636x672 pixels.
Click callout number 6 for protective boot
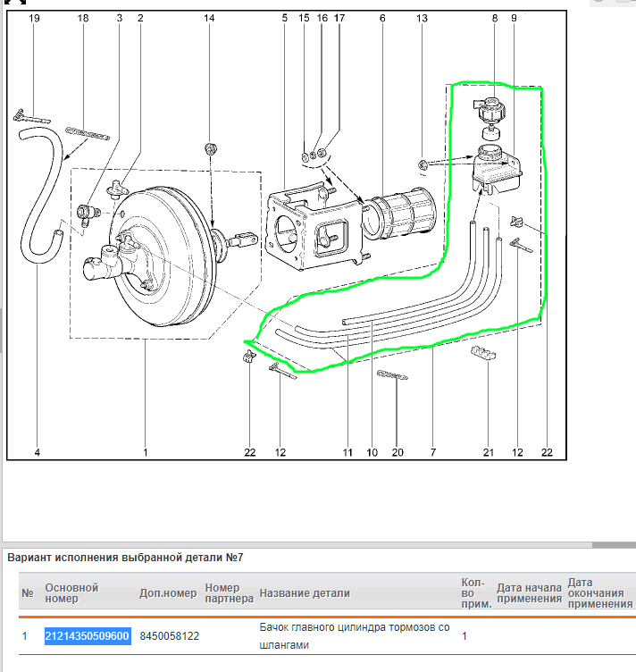point(382,19)
